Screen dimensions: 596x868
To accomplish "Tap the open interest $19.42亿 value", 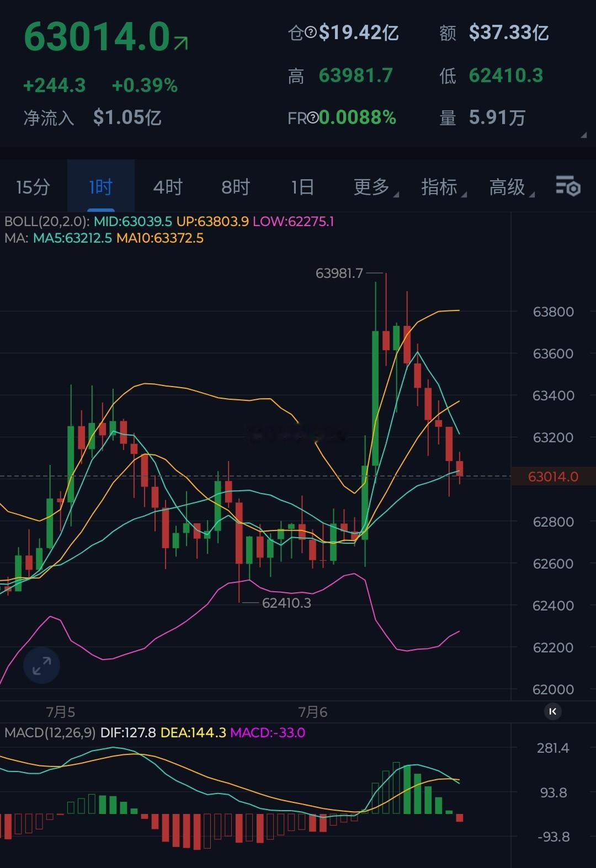I will click(359, 33).
